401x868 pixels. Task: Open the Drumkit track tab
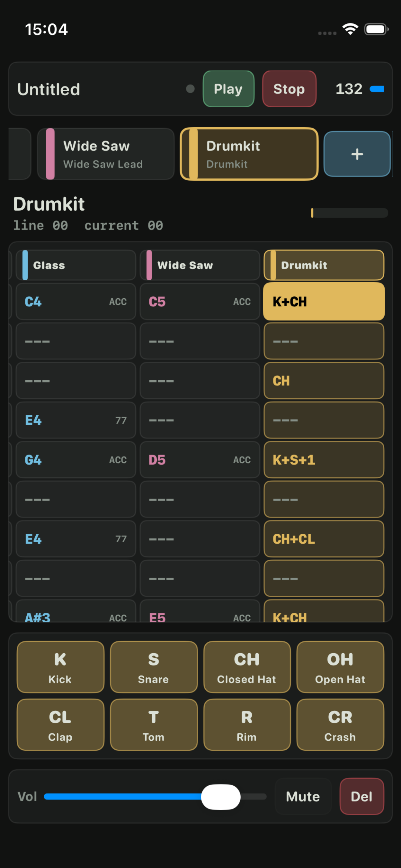click(248, 154)
